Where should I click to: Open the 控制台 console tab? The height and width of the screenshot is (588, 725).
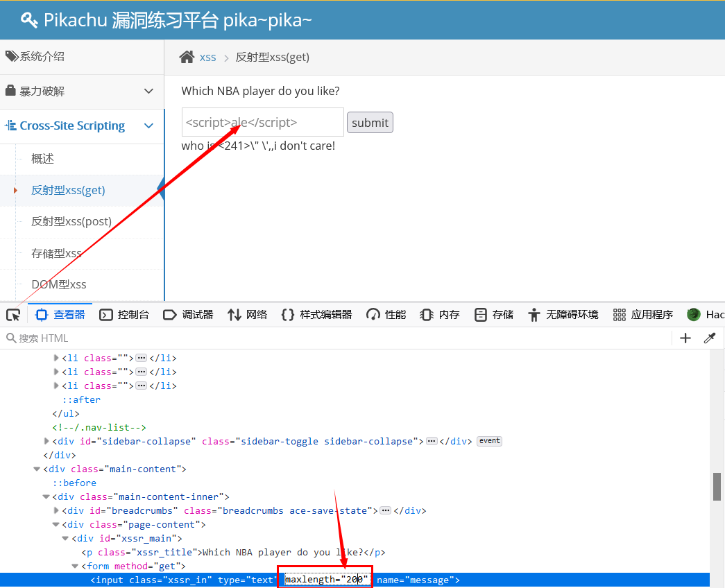point(124,315)
